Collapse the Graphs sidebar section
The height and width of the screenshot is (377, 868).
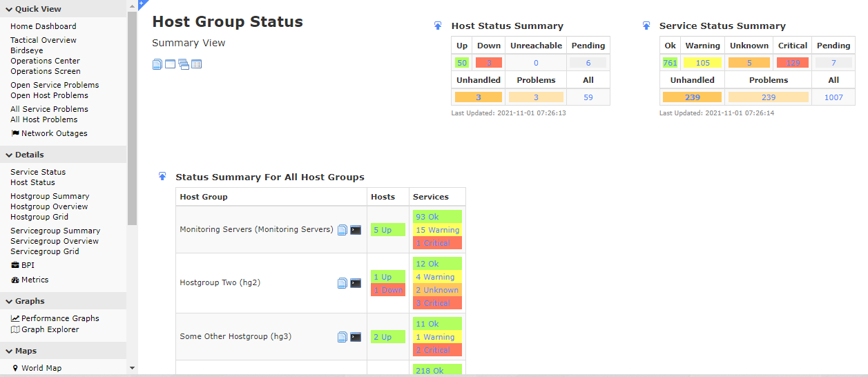click(9, 301)
